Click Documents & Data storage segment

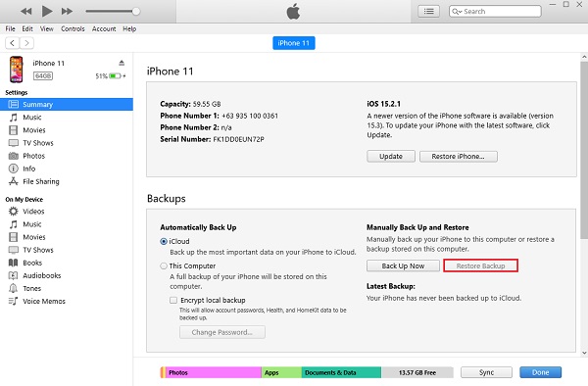[x=341, y=372]
